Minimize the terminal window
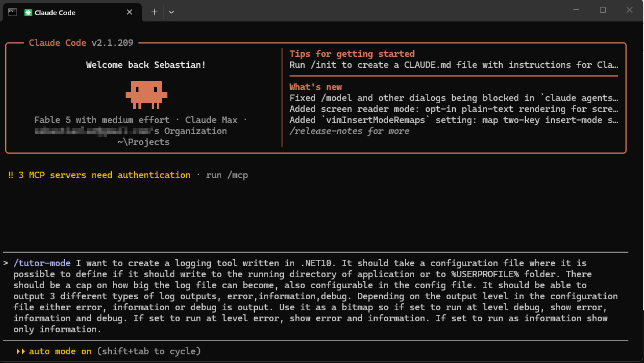644x363 pixels. (576, 10)
